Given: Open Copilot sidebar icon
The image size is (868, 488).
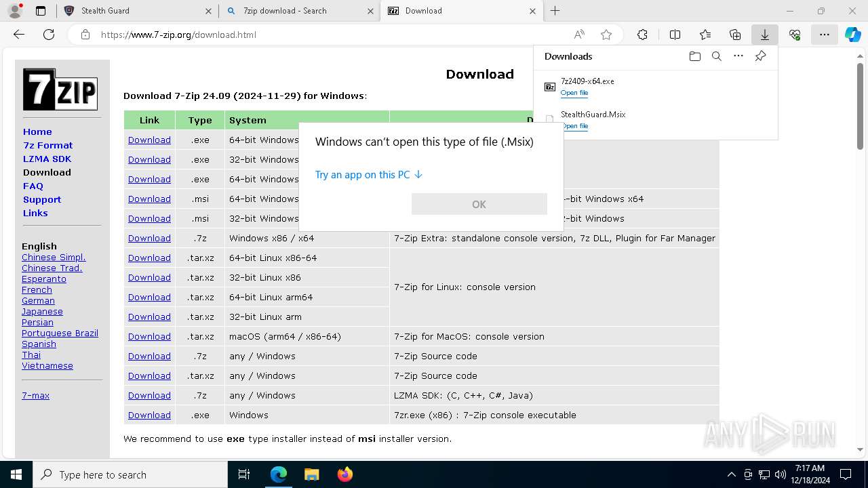Looking at the screenshot, I should [x=852, y=35].
